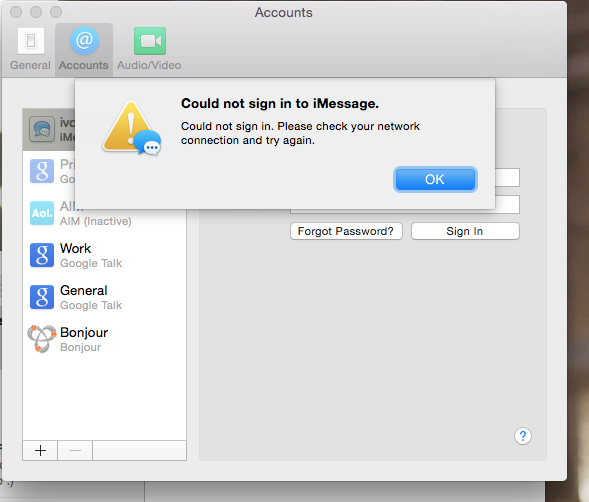Click the network connection error message text

[300, 133]
